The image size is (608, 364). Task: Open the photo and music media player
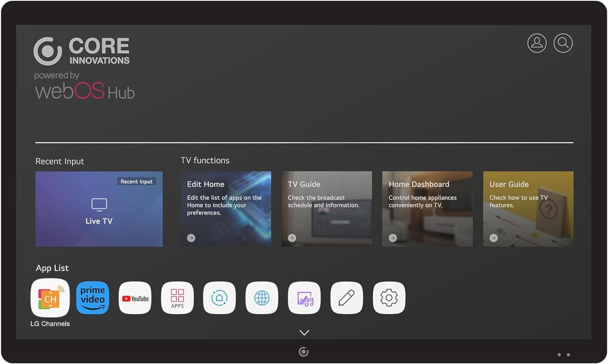click(304, 298)
